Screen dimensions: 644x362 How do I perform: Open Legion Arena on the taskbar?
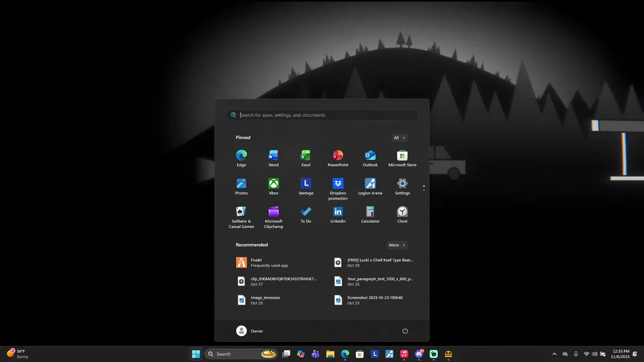point(389,354)
